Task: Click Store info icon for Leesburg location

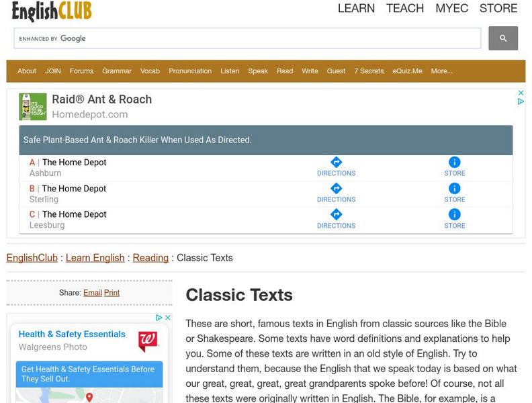Action: point(454,214)
